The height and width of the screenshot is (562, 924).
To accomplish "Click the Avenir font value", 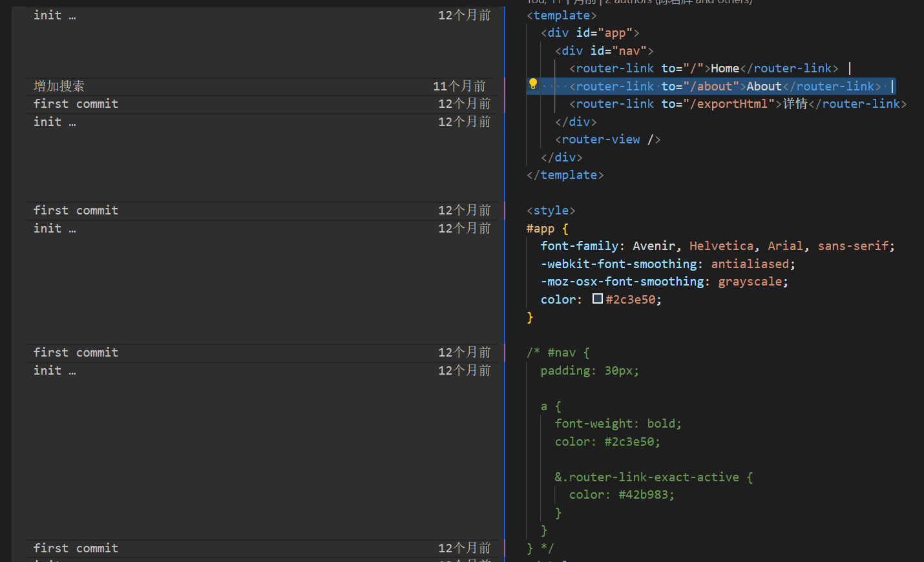I will (654, 246).
